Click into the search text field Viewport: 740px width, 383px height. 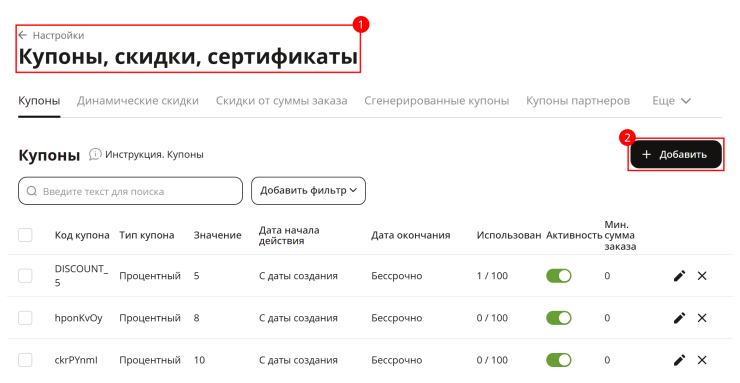(x=130, y=191)
